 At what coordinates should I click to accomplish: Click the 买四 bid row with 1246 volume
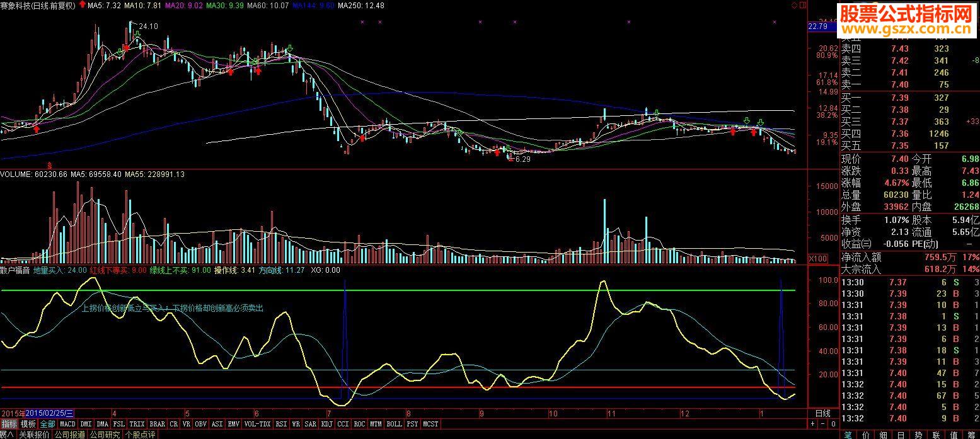910,134
